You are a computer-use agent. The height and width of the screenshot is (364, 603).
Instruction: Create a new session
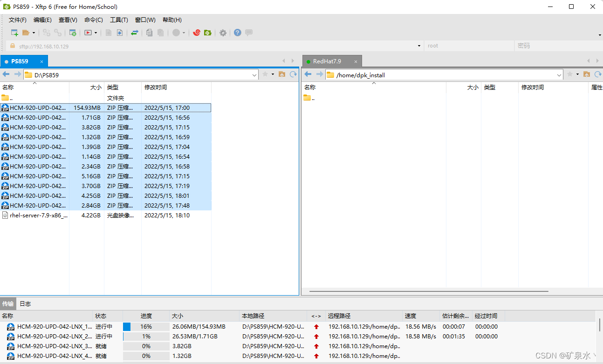pos(14,33)
